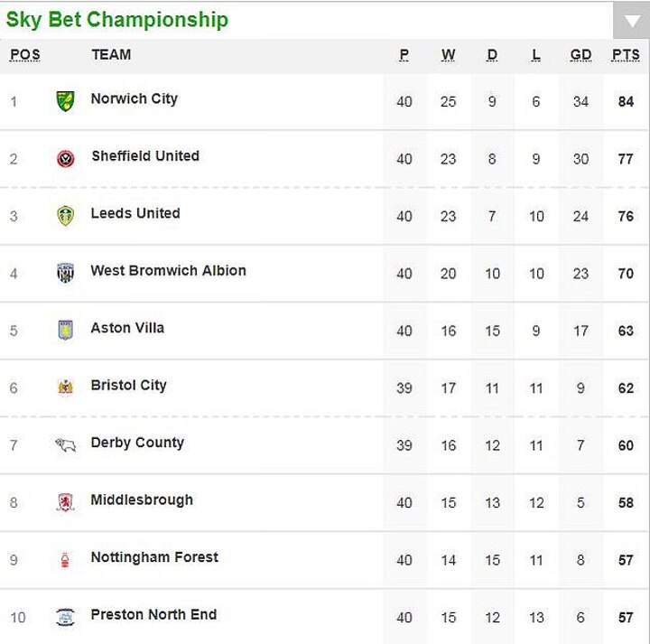Viewport: 650px width, 644px height.
Task: Click the Derby County ram logo
Action: 65,445
